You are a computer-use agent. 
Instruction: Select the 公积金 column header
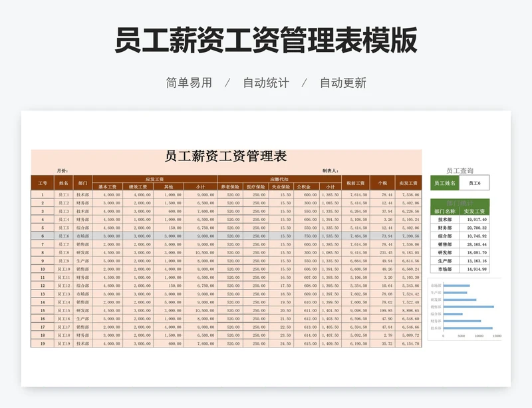(x=307, y=186)
